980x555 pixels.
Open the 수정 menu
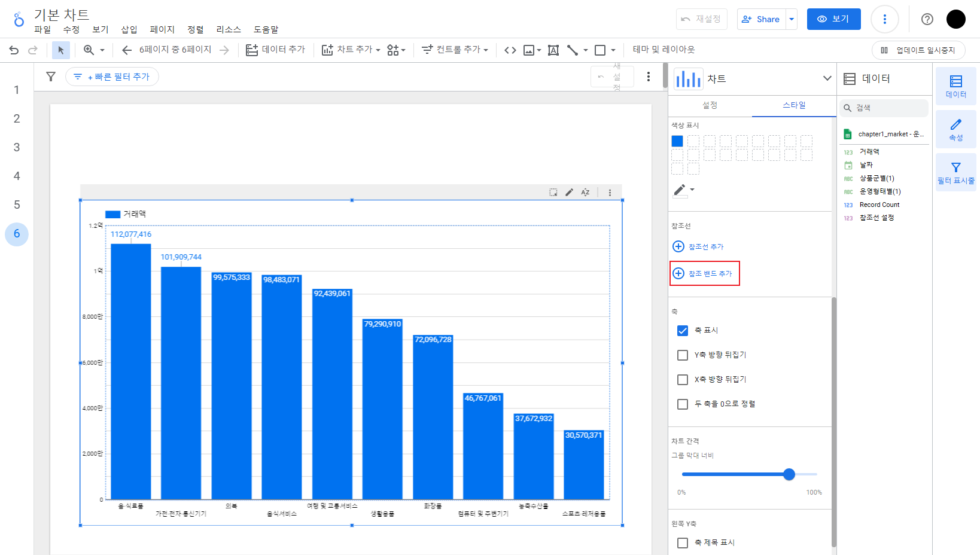pos(71,29)
